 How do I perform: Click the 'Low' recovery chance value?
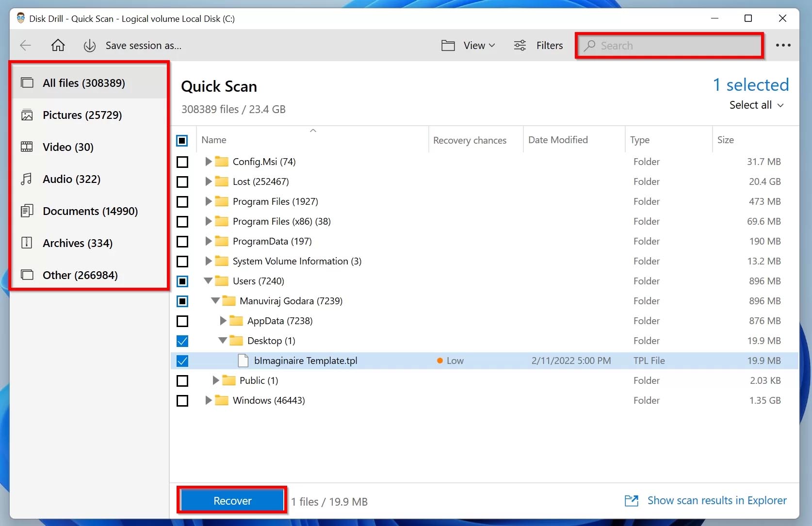pos(455,361)
